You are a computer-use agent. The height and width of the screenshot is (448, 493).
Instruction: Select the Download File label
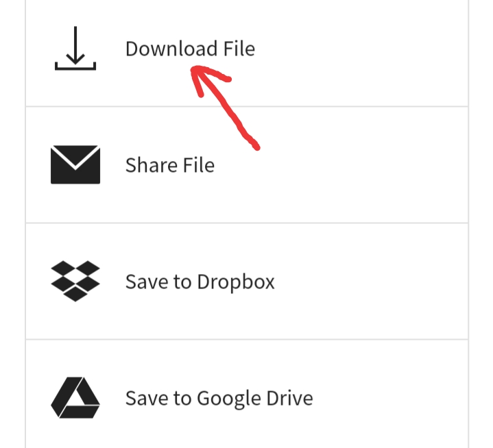190,49
